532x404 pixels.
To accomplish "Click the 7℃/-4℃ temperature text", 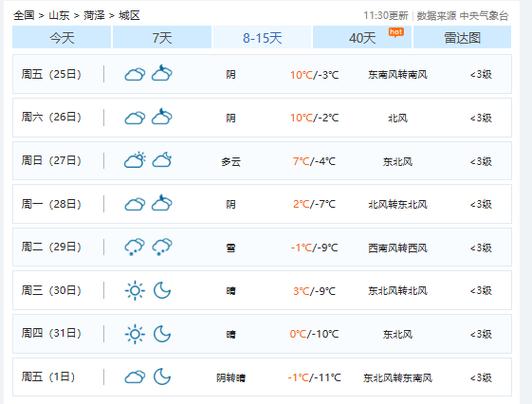I will click(315, 161).
